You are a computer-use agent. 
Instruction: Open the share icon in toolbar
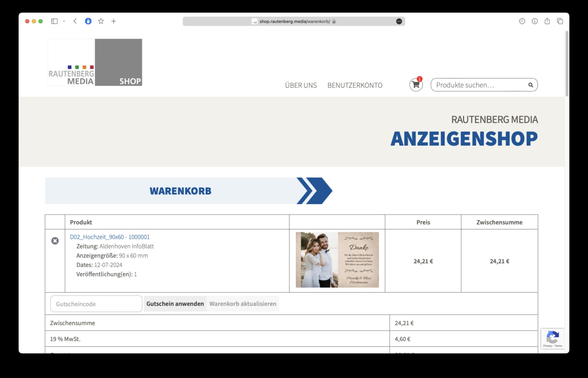pyautogui.click(x=547, y=21)
